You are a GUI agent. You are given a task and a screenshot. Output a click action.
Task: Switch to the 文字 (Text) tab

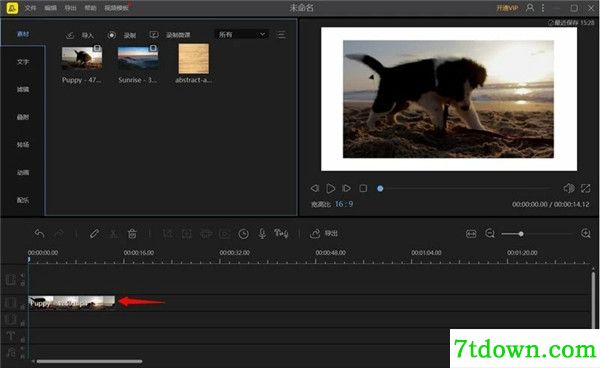23,62
